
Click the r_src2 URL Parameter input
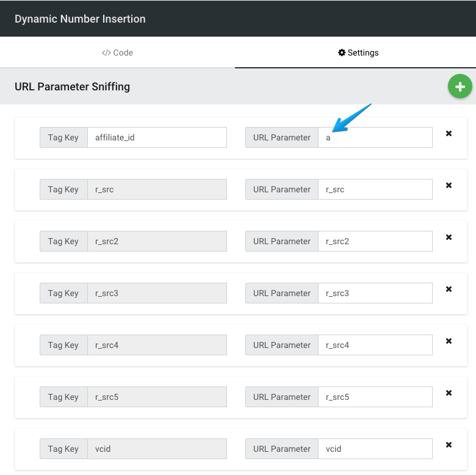[375, 241]
